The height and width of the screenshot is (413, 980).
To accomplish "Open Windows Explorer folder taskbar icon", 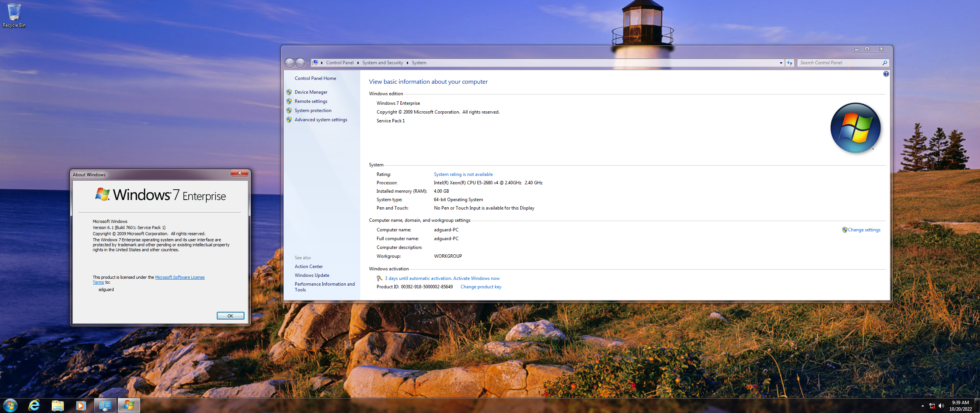I will 57,405.
